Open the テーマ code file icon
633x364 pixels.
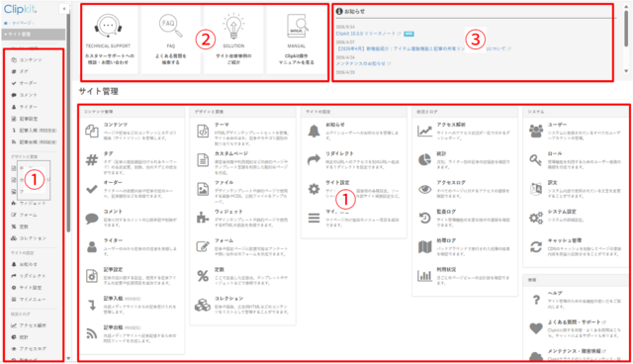[x=203, y=132]
